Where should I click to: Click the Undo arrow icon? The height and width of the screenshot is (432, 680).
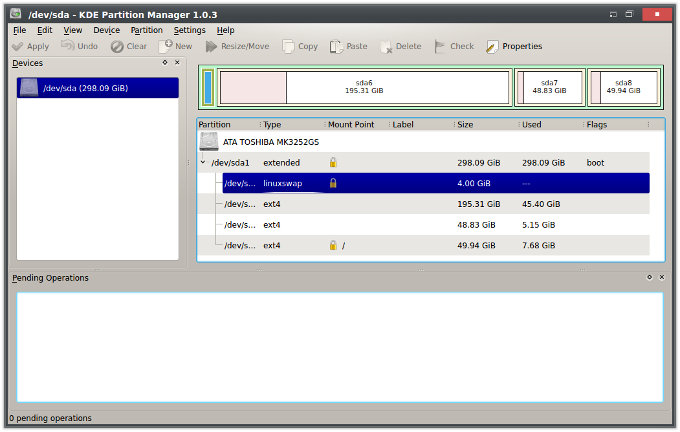[67, 45]
